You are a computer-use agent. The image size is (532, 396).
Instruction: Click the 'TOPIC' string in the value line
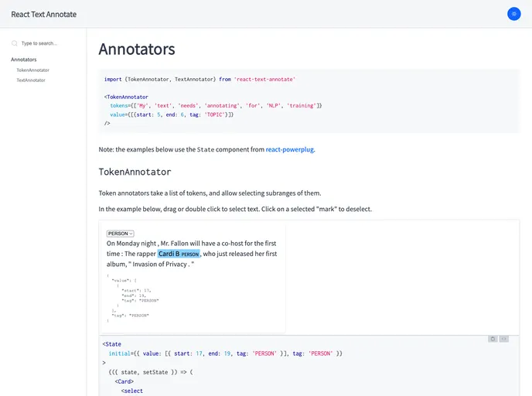coord(214,114)
